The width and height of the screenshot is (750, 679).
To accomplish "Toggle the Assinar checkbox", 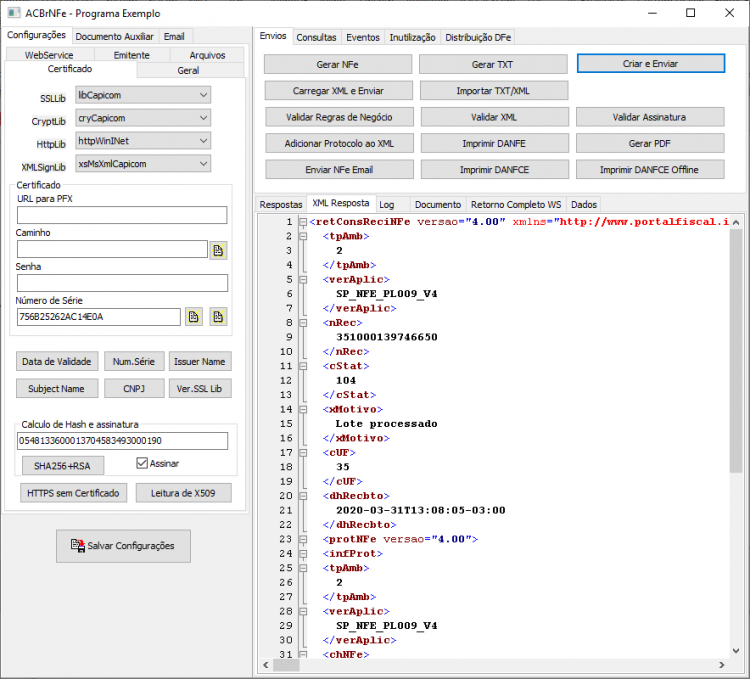I will 142,463.
